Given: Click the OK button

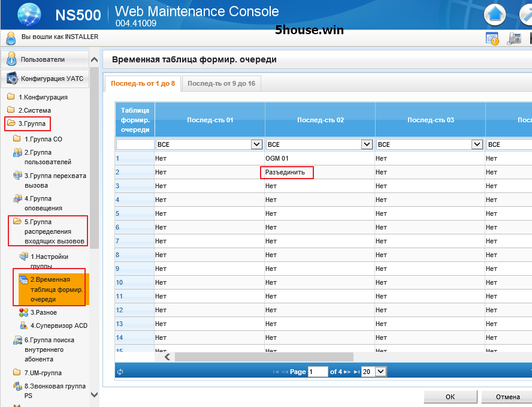Looking at the screenshot, I should [x=451, y=397].
